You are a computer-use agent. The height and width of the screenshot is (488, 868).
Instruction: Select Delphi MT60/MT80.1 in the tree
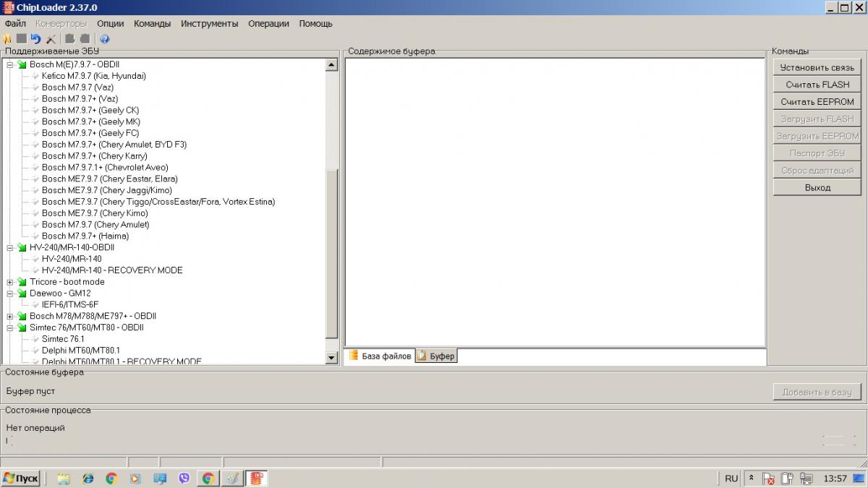click(x=80, y=351)
